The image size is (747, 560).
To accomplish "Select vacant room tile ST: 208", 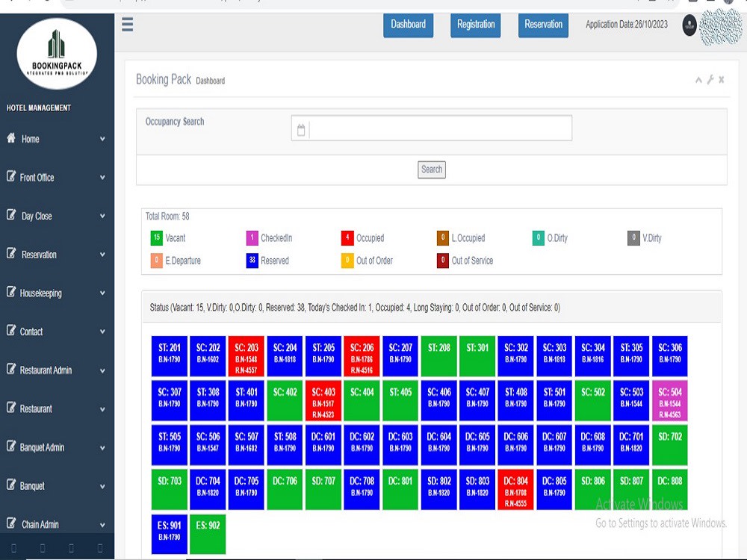I will pos(438,356).
